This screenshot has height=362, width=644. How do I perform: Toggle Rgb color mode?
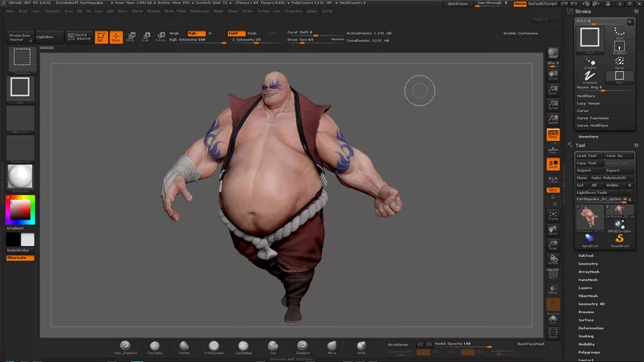pyautogui.click(x=196, y=33)
